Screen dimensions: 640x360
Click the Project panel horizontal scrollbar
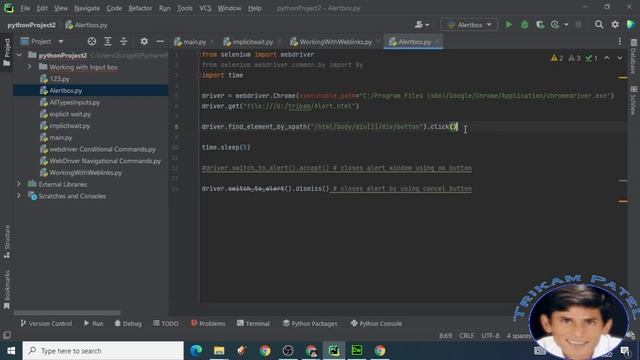pyautogui.click(x=67, y=313)
